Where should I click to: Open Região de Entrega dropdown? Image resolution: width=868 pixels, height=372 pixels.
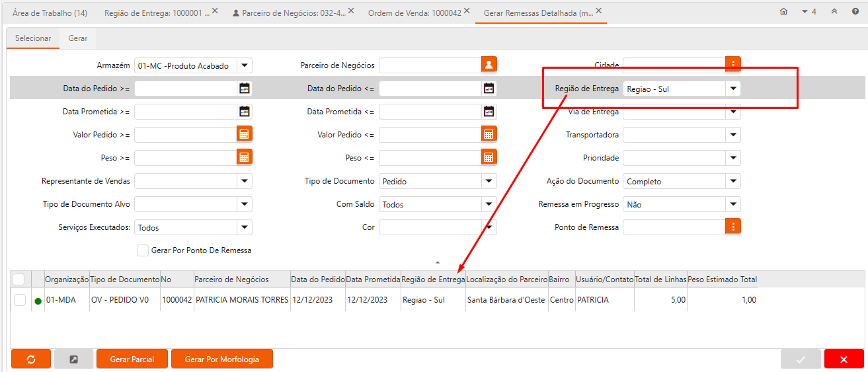coord(732,89)
